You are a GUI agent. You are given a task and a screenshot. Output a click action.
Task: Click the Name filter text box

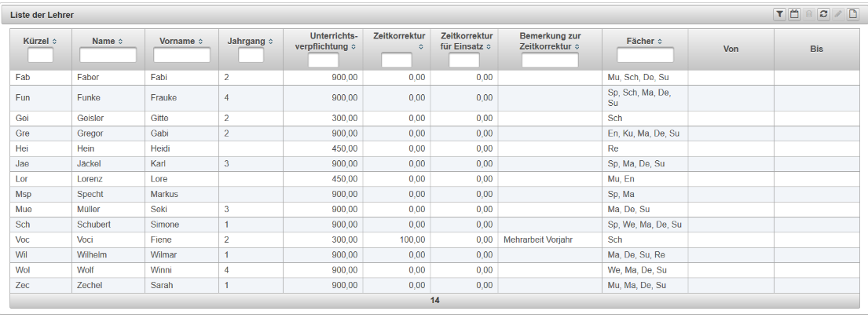108,56
